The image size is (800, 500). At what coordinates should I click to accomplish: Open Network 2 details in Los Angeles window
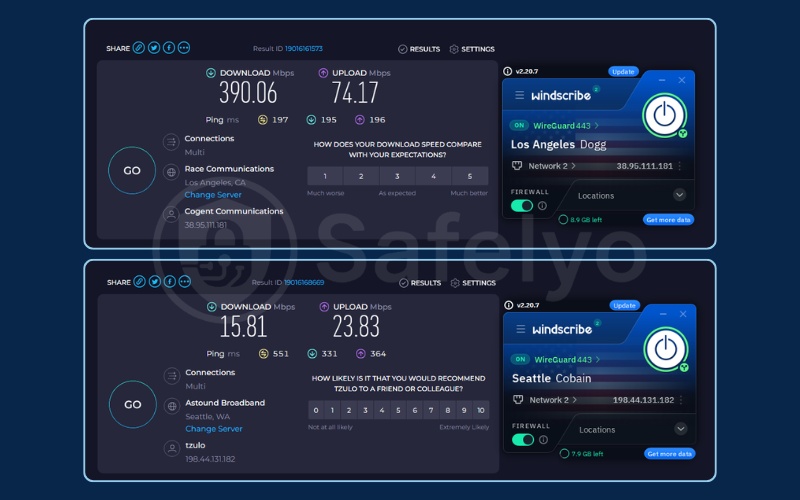[x=552, y=166]
